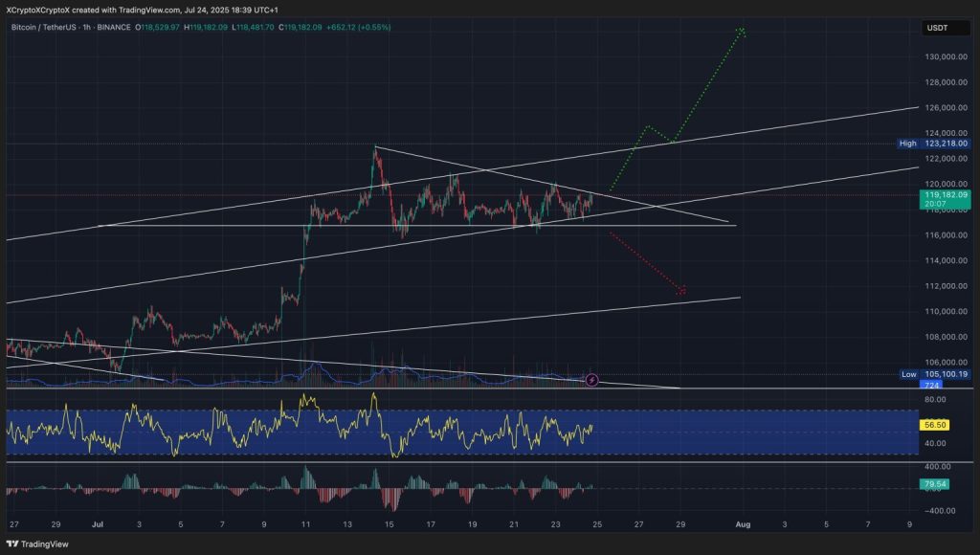
Task: Click the 40.00 RSI scale label
Action: [935, 444]
